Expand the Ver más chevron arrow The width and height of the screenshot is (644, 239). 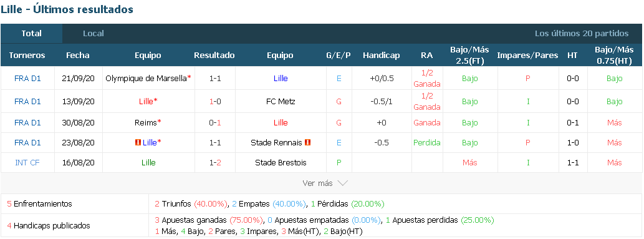342,183
